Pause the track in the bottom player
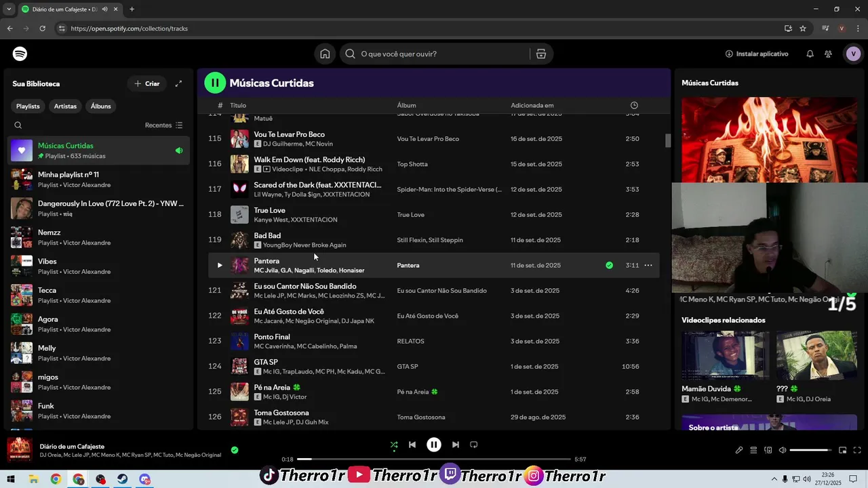This screenshot has height=488, width=868. click(x=434, y=445)
